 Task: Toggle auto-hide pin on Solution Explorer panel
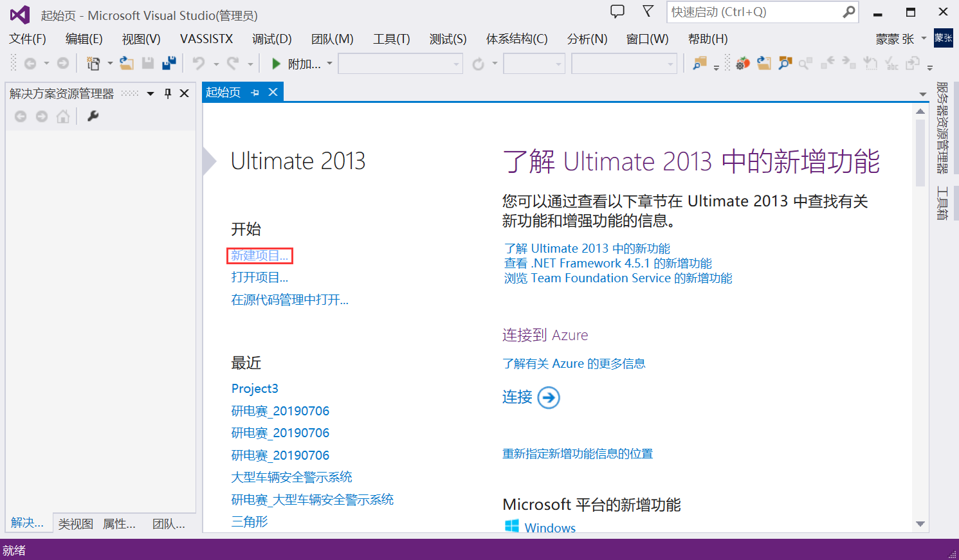[x=167, y=93]
